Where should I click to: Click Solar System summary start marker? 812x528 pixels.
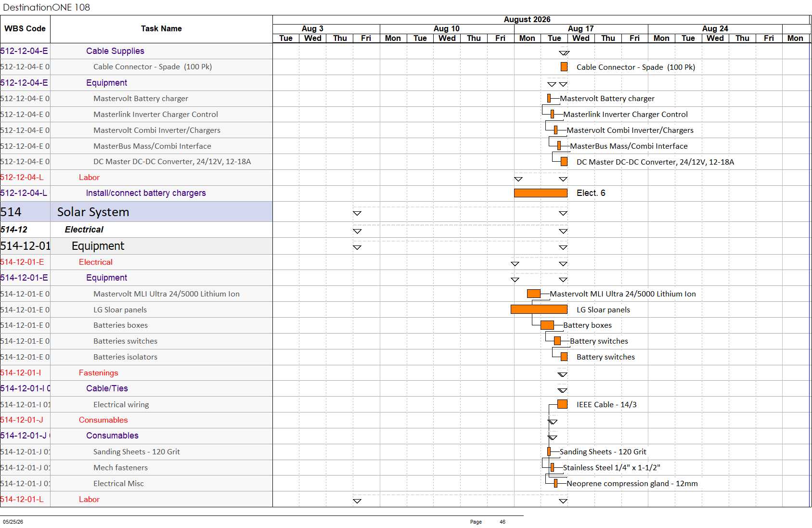(x=357, y=213)
